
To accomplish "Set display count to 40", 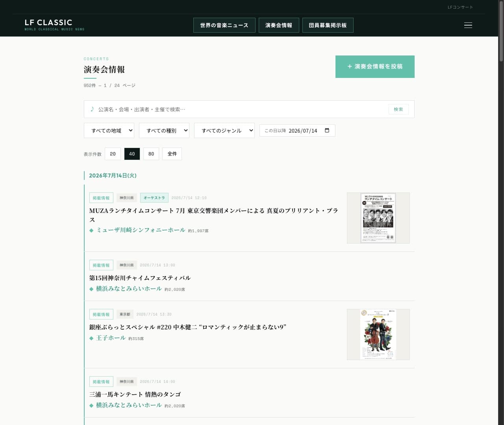I will [x=132, y=154].
